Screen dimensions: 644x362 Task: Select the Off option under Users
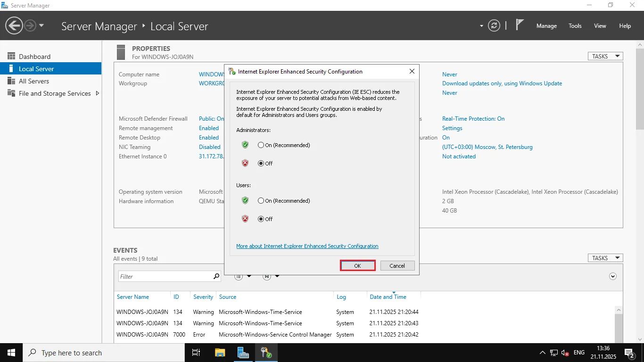coord(261,219)
